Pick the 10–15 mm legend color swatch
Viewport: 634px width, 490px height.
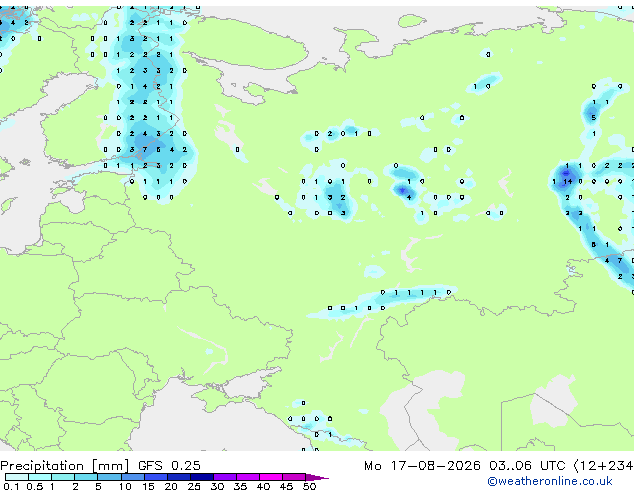click(x=132, y=477)
